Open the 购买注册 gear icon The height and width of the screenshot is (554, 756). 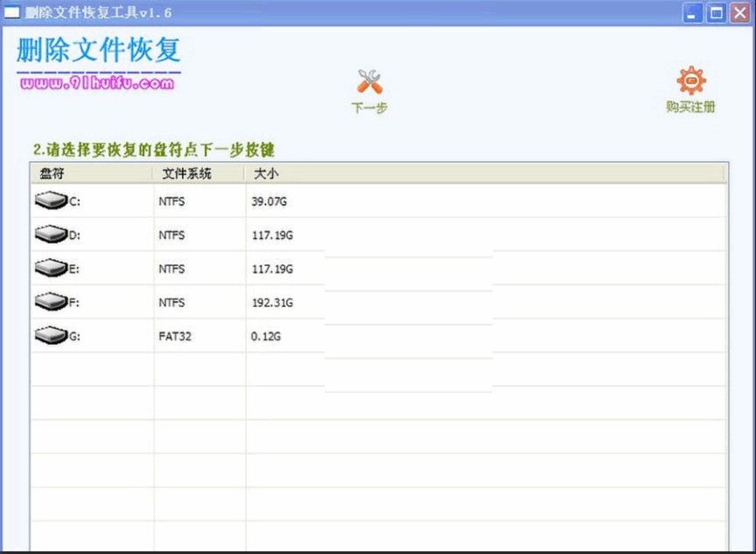coord(691,81)
